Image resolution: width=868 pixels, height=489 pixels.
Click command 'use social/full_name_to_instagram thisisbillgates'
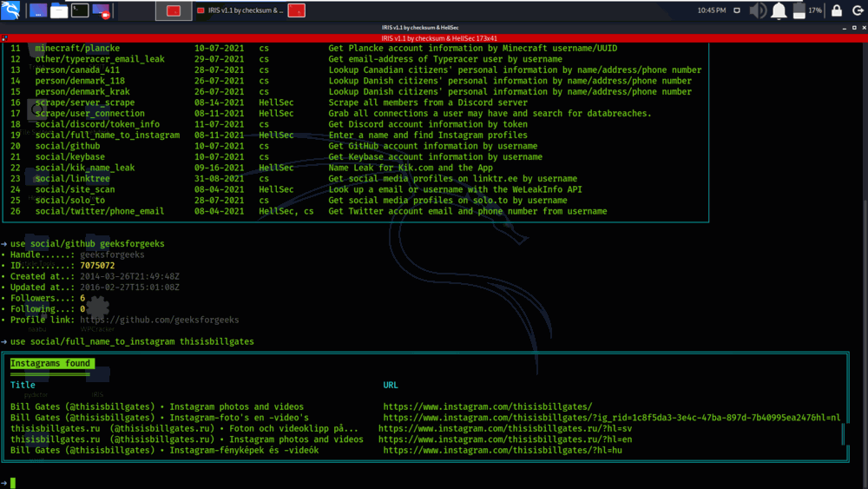[132, 341]
